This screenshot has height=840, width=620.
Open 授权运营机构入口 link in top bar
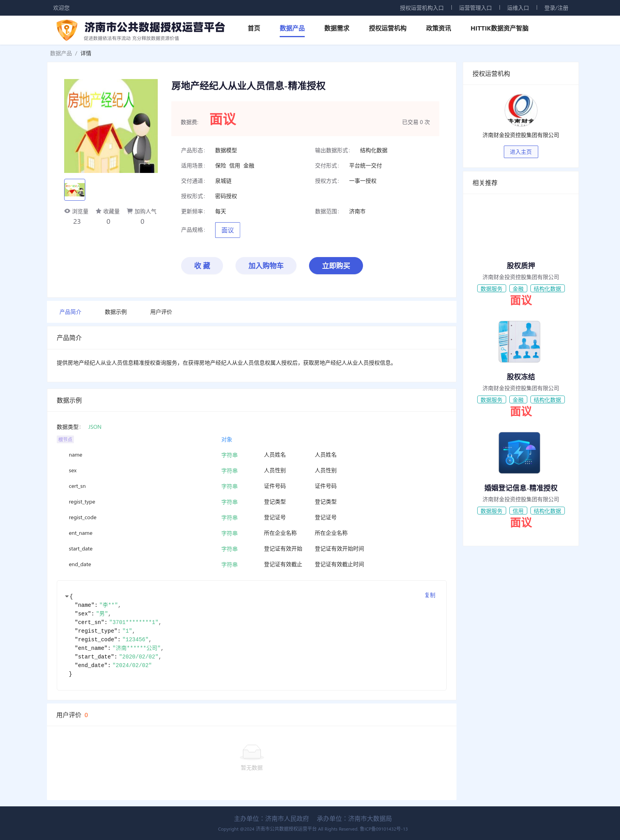tap(422, 8)
